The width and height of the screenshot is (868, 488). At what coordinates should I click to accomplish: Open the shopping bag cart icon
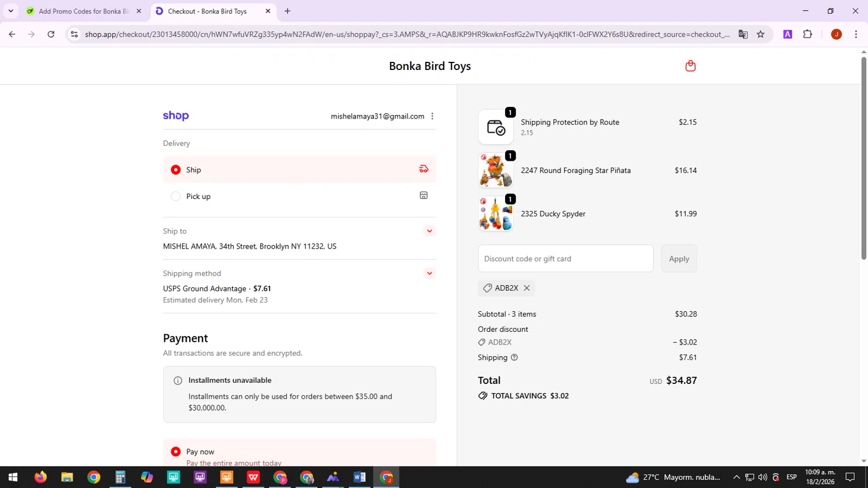pos(690,66)
